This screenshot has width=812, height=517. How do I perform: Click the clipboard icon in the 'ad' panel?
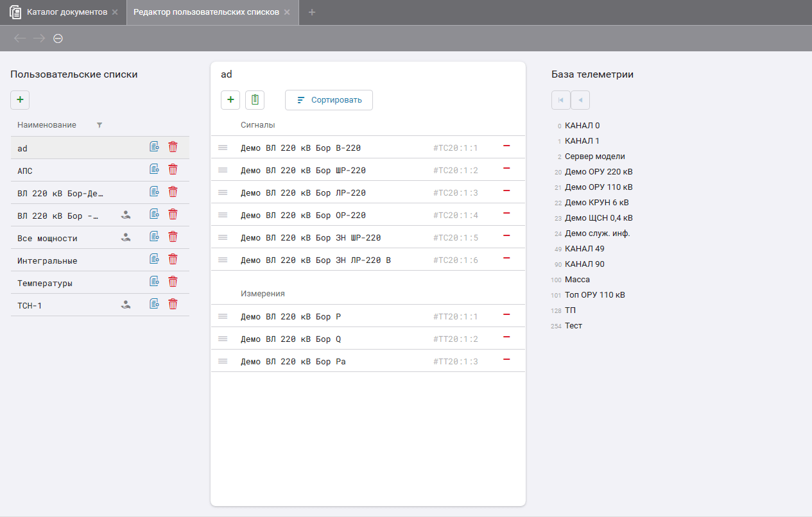(x=255, y=100)
